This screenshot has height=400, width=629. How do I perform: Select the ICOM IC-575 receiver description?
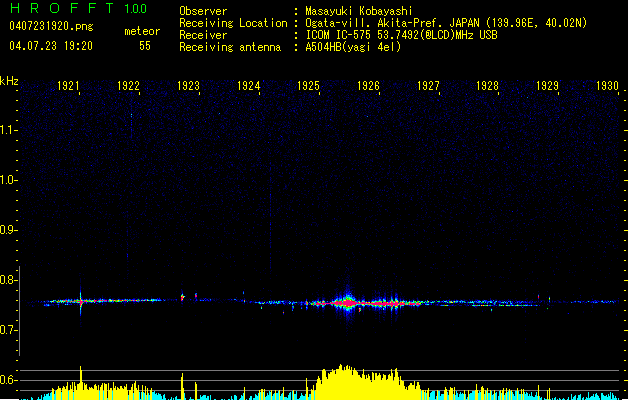(x=402, y=35)
